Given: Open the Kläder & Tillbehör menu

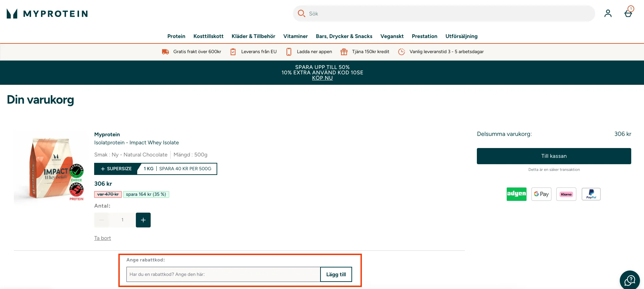Looking at the screenshot, I should pyautogui.click(x=253, y=36).
